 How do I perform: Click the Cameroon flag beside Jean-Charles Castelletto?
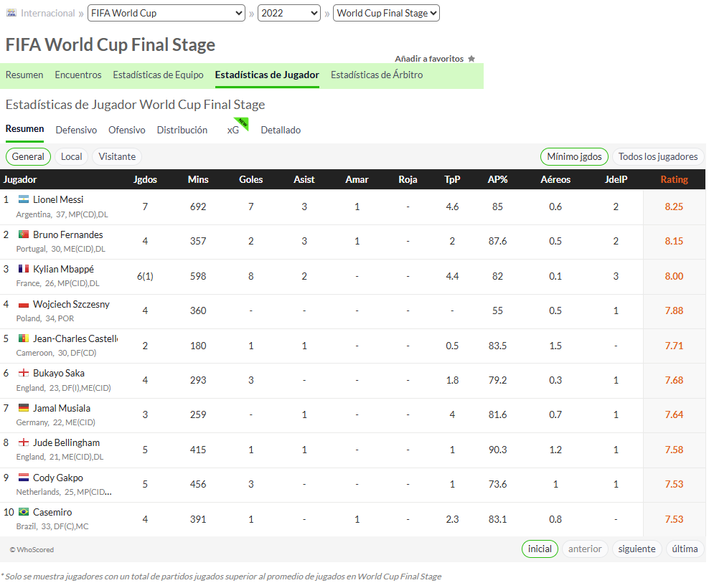tap(24, 338)
